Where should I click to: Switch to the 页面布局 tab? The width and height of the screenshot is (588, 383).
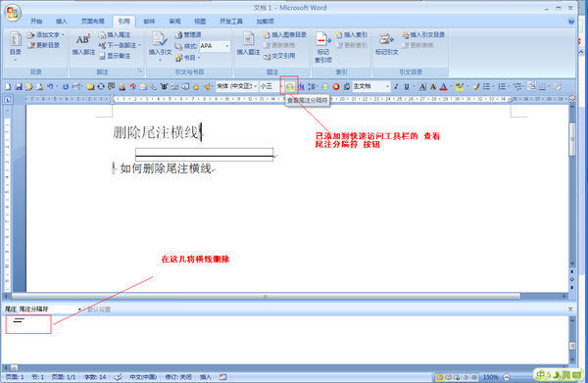[93, 22]
